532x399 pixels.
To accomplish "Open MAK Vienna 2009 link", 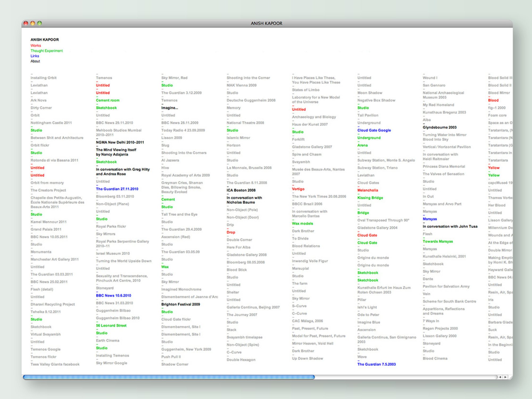I will point(242,85).
